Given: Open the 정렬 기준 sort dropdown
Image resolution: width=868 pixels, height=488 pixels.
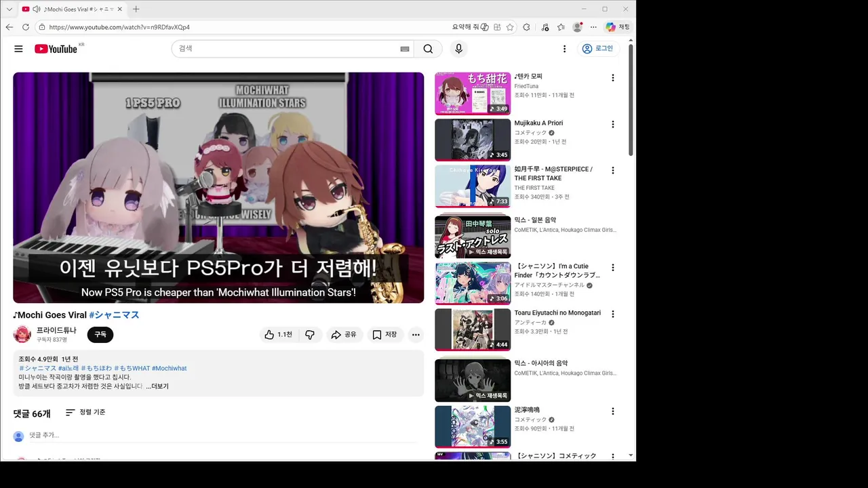Looking at the screenshot, I should 85,412.
